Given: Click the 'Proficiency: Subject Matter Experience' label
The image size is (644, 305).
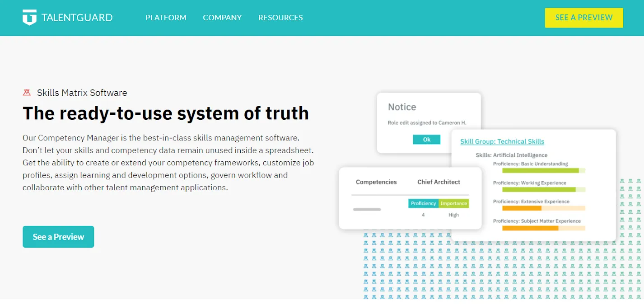Looking at the screenshot, I should pos(537,221).
